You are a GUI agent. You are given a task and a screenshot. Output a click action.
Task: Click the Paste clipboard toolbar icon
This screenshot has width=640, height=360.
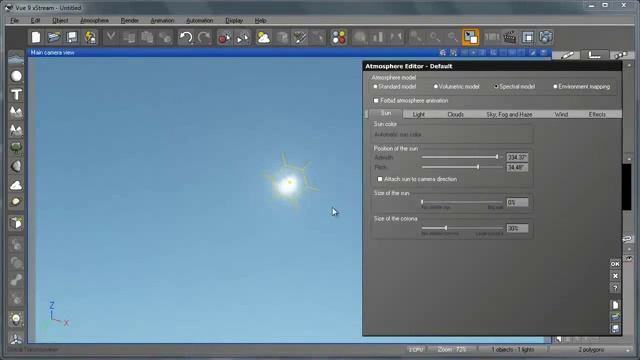[147, 38]
